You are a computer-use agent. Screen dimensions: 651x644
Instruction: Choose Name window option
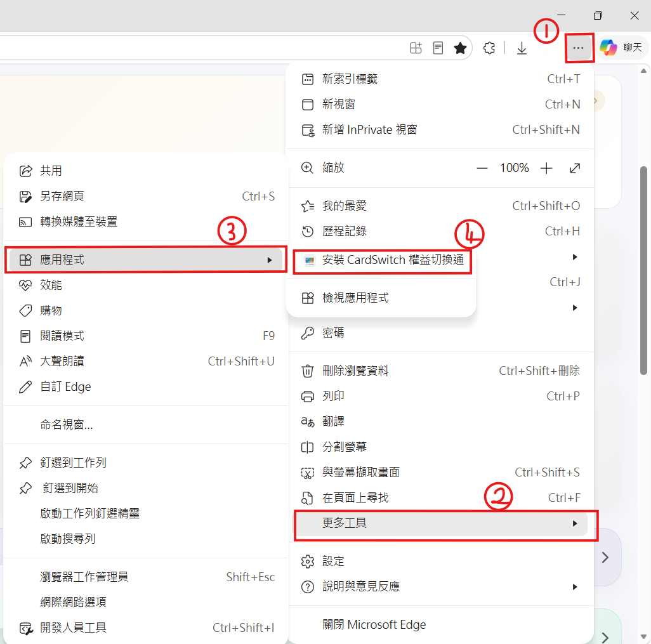[x=146, y=424]
